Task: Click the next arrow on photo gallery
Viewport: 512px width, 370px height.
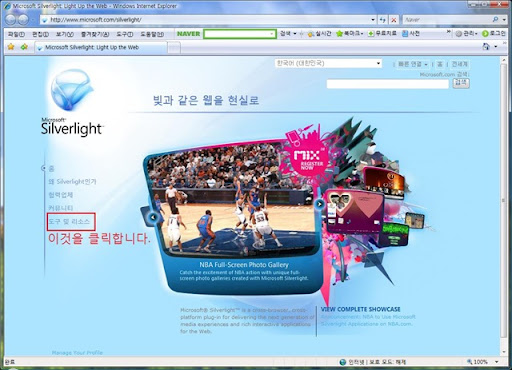Action: (319, 204)
